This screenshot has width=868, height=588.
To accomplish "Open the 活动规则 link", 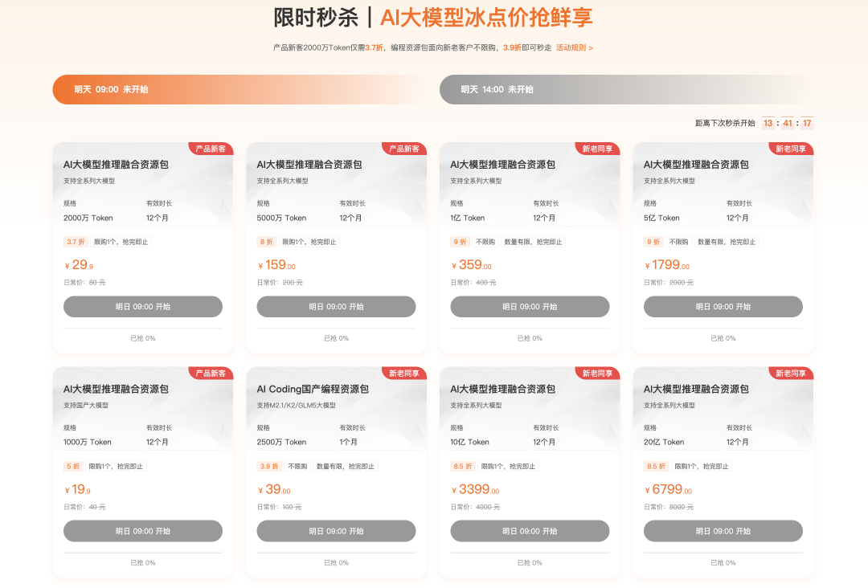I will (575, 47).
